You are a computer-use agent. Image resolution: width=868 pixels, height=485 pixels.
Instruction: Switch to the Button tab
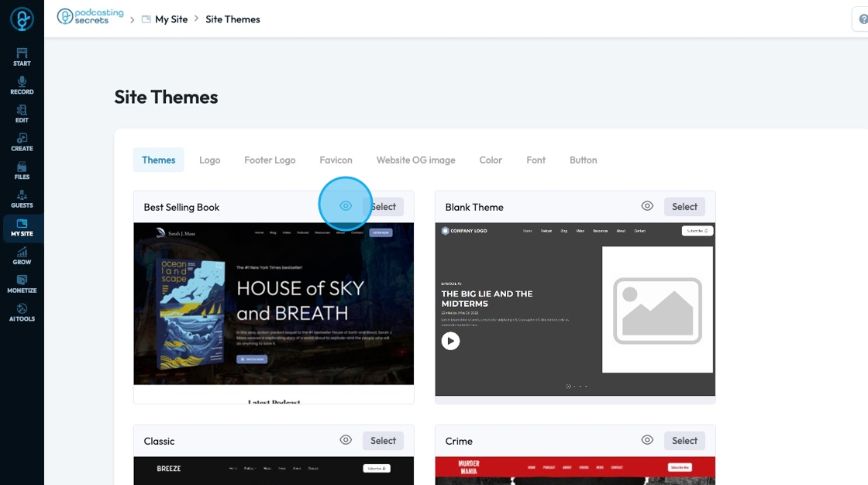583,160
